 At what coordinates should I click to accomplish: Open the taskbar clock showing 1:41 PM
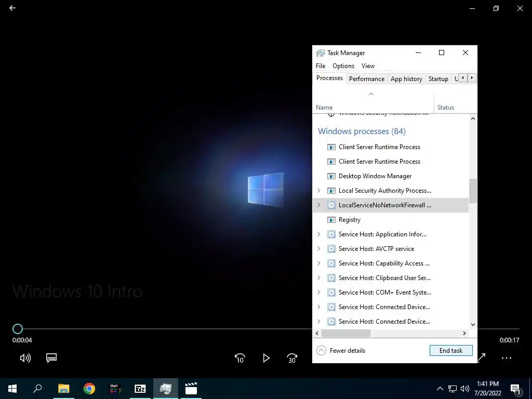click(x=488, y=389)
